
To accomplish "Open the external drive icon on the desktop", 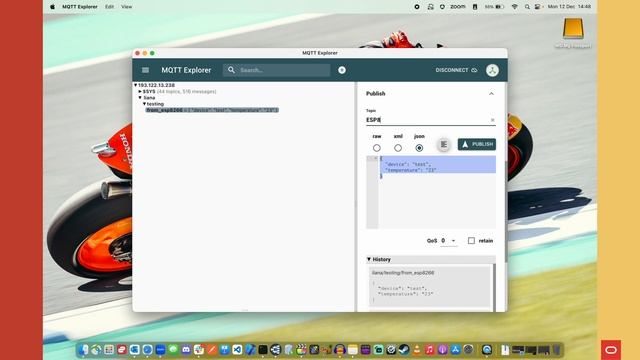I will pyautogui.click(x=573, y=29).
